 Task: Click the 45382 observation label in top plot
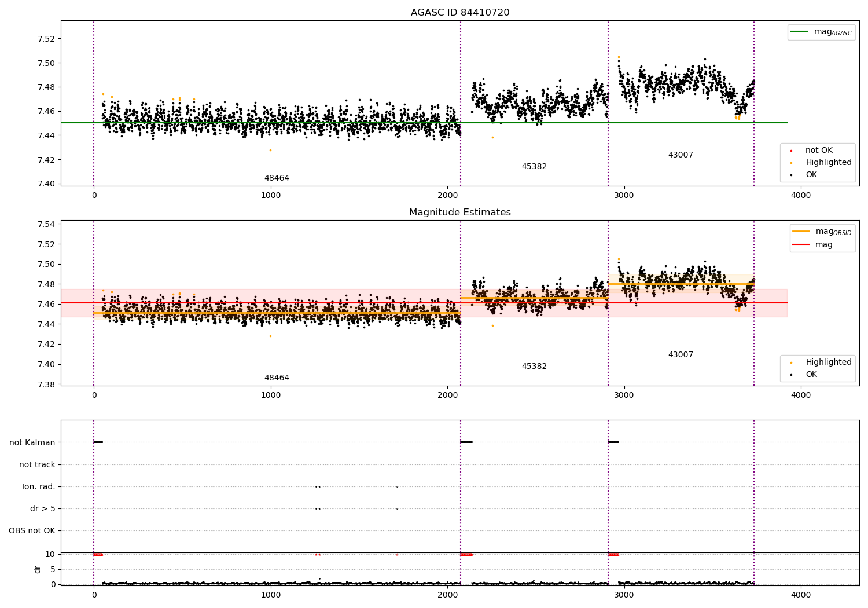pos(534,167)
